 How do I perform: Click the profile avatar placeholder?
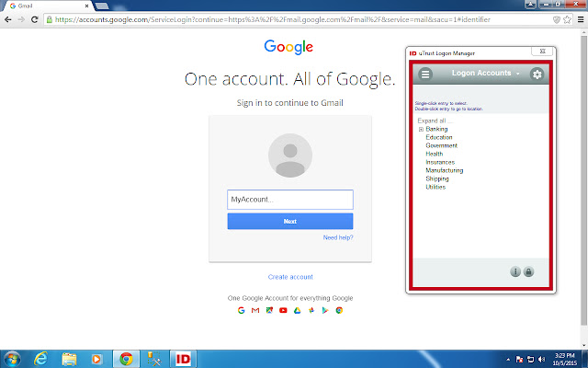point(290,155)
